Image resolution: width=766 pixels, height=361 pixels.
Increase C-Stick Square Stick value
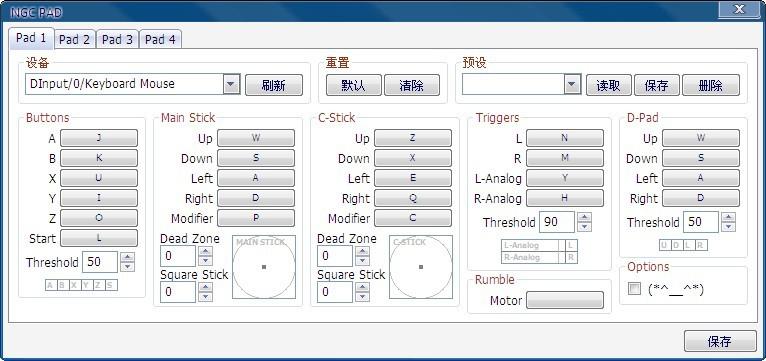pyautogui.click(x=362, y=287)
